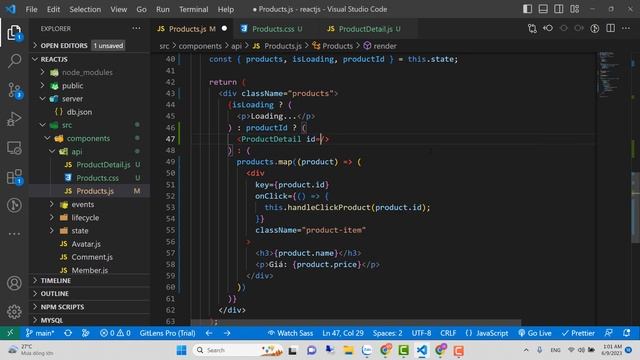This screenshot has width=640, height=360.
Task: Toggle secondary side bar visibility
Action: coord(559,9)
